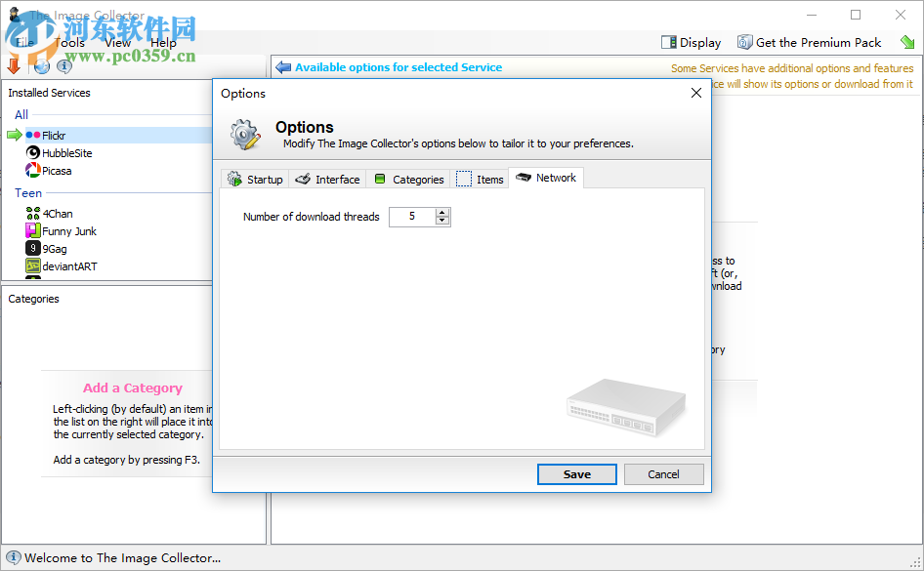Cancel the Options dialog
The image size is (924, 571).
coord(663,474)
